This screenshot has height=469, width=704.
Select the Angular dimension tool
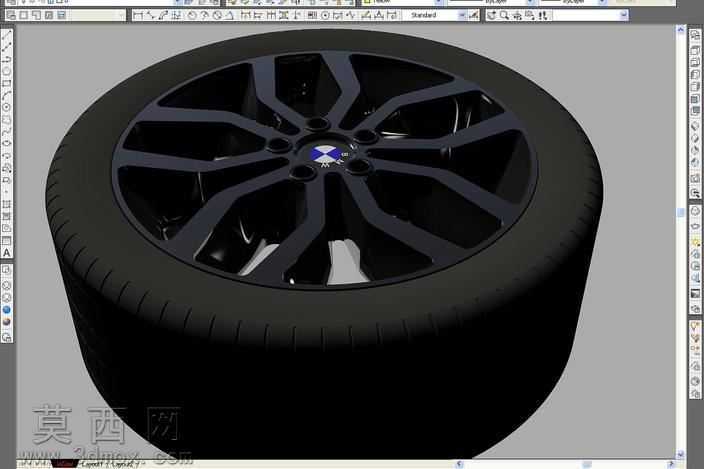tap(230, 15)
